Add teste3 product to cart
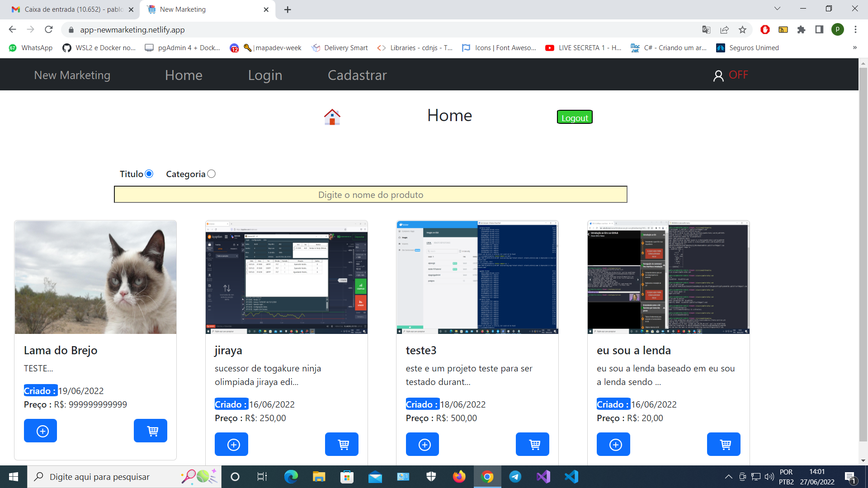Image resolution: width=868 pixels, height=488 pixels. pyautogui.click(x=533, y=444)
